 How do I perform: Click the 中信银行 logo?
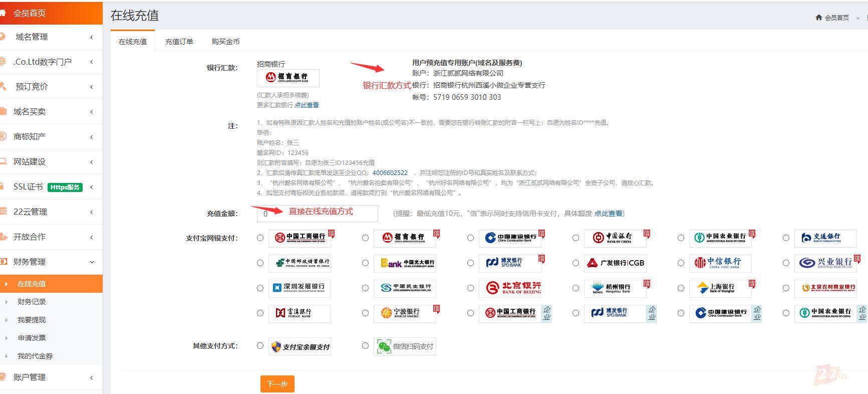pos(720,263)
